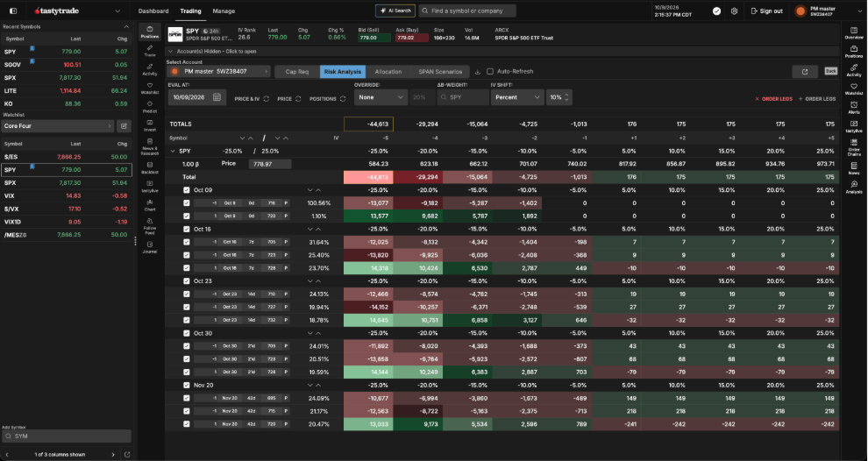Viewport: 868px width, 461px height.
Task: Enable the Auto-Refresh checkbox
Action: (490, 71)
